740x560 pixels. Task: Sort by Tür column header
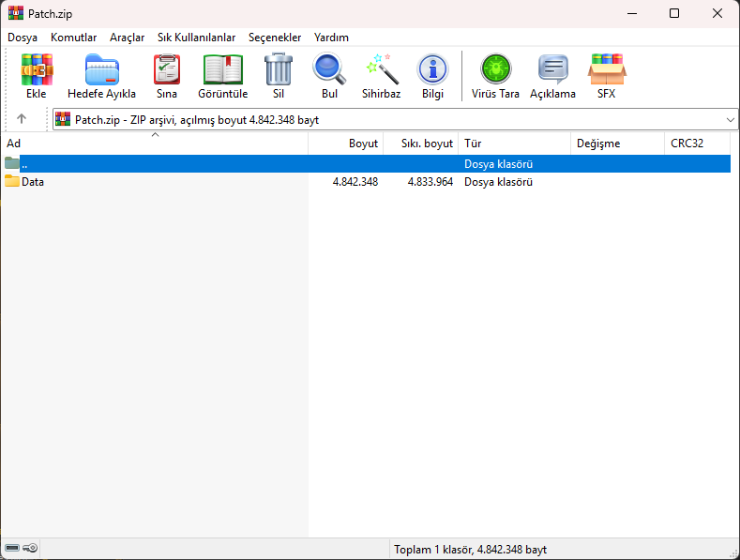click(x=514, y=144)
